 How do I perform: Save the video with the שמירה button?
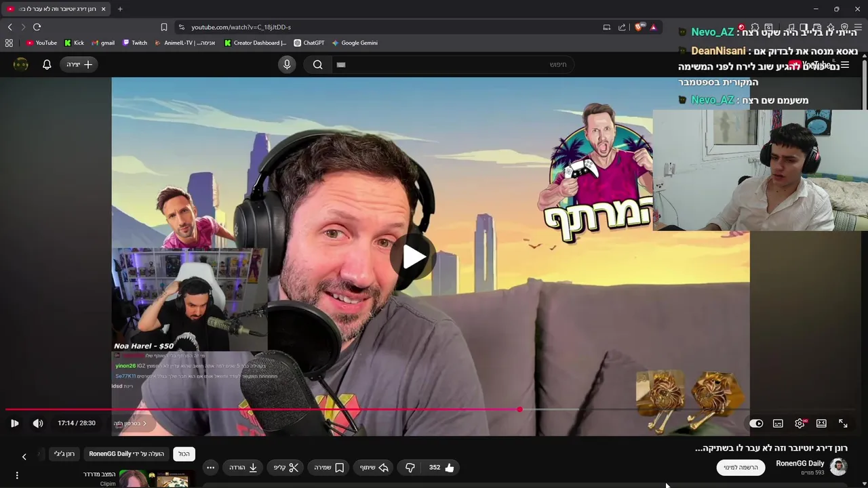(329, 468)
